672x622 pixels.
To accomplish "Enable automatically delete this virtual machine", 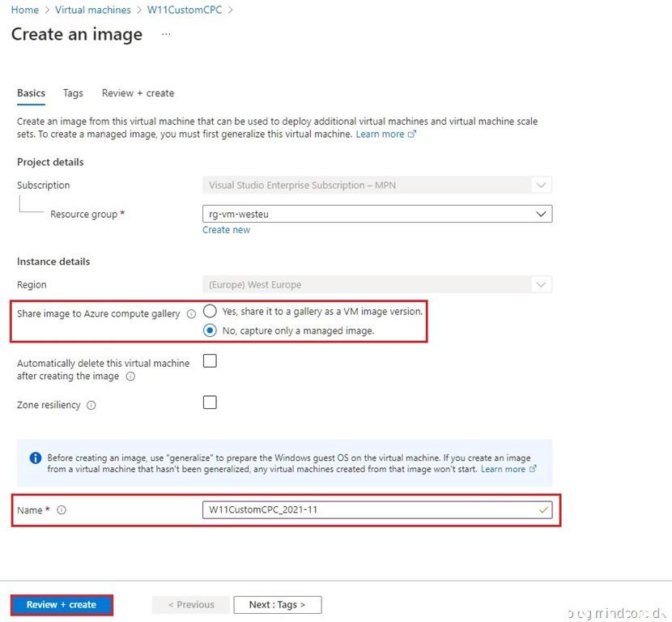I will 210,362.
